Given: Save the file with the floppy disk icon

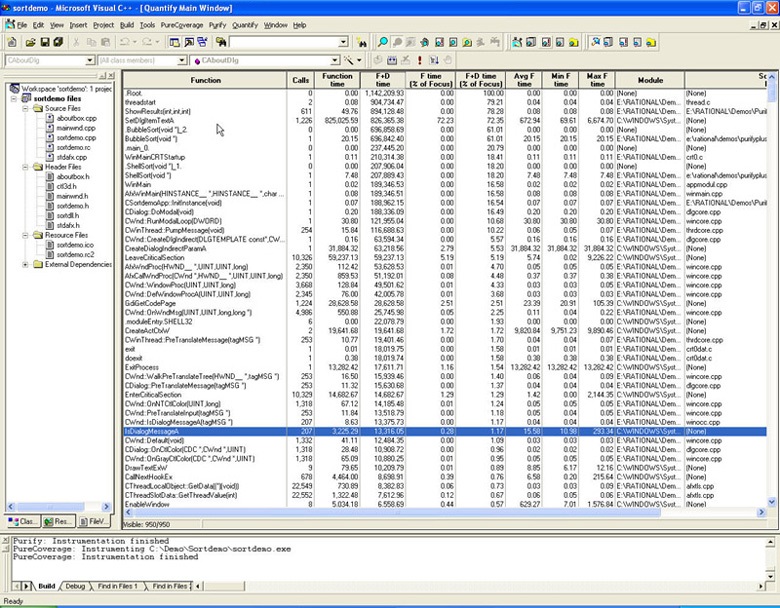Looking at the screenshot, I should tap(44, 43).
